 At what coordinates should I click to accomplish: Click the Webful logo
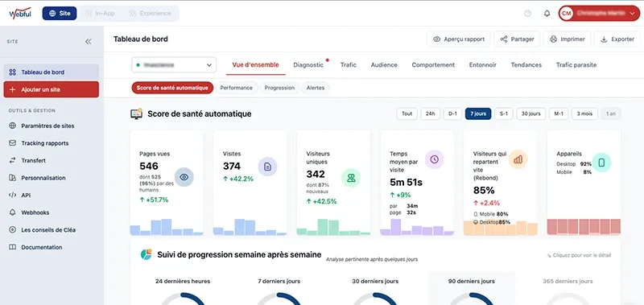(20, 13)
